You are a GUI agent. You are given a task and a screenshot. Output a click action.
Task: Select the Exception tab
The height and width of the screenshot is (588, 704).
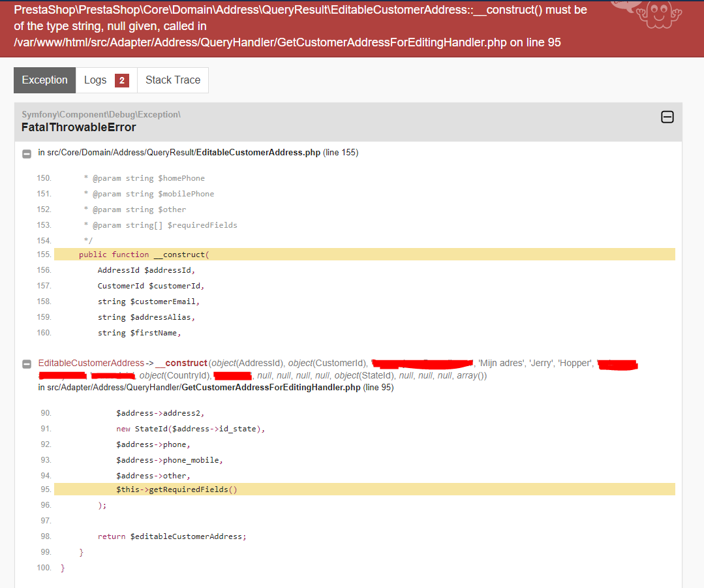click(44, 80)
